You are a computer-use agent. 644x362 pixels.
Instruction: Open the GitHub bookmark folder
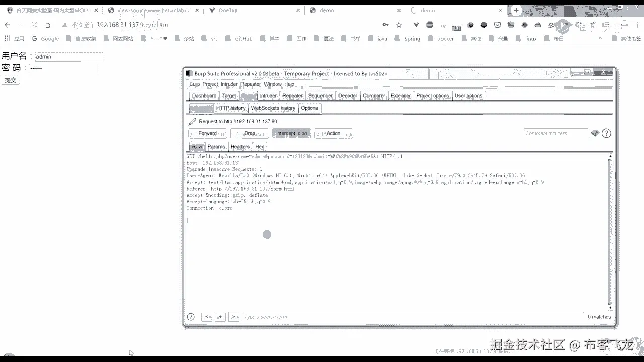[238, 38]
